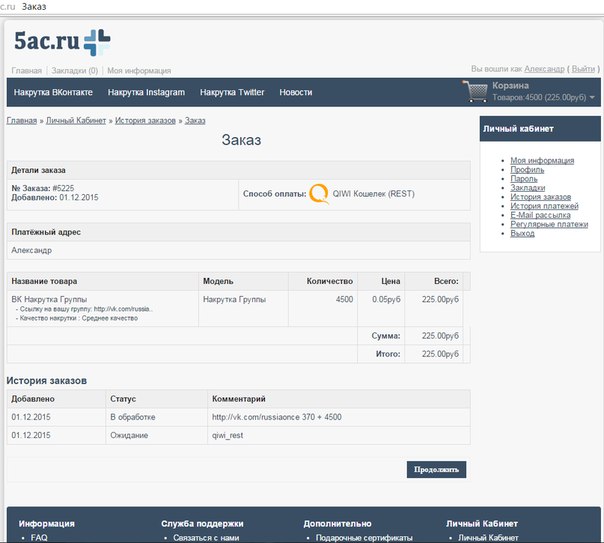Open sidebar История заказов link
This screenshot has width=604, height=543.
click(x=540, y=197)
